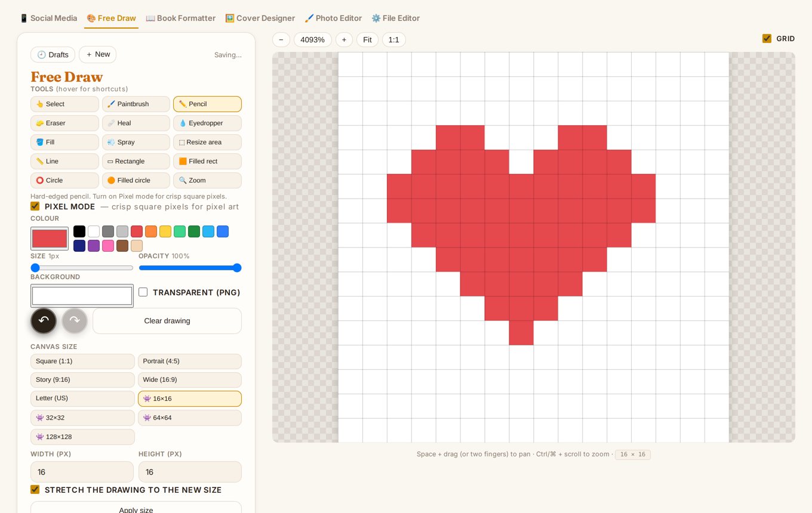Select the Heal tool
Viewport: 812px width, 513px height.
click(x=136, y=123)
